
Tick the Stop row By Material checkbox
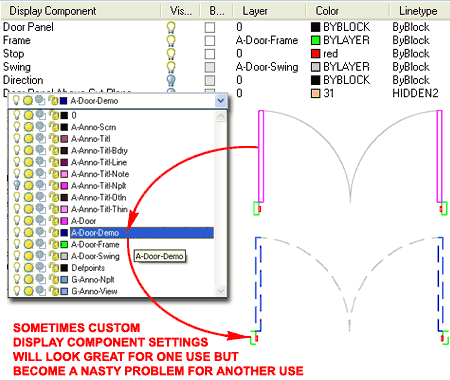point(210,54)
